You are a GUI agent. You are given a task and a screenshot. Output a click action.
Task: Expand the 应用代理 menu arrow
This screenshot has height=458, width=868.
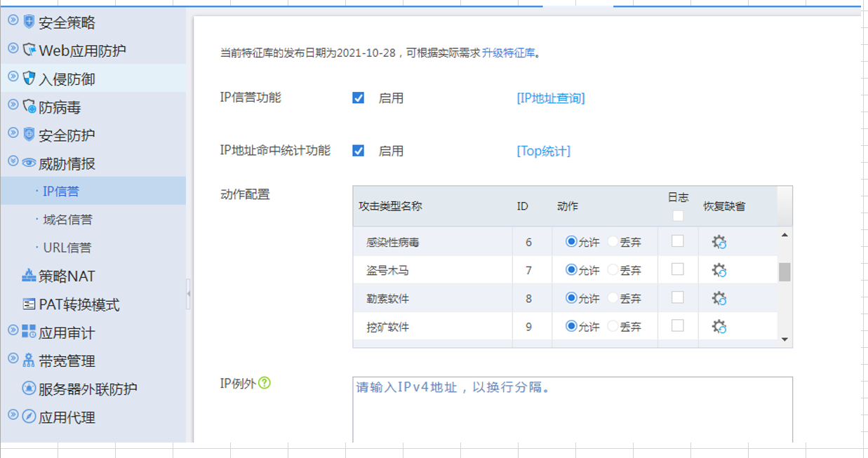13,415
